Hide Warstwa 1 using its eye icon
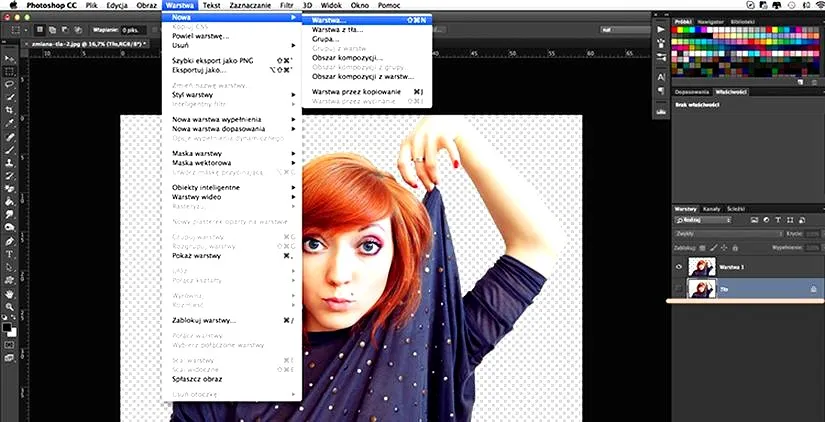This screenshot has height=422, width=825. [680, 266]
